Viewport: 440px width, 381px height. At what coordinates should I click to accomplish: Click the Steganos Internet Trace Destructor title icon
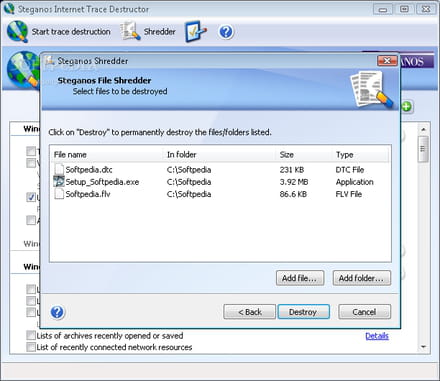(x=9, y=9)
